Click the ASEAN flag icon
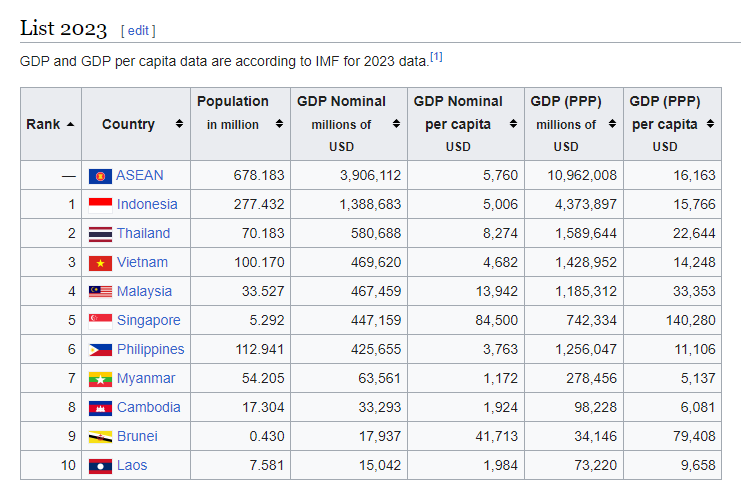741x492 pixels. pyautogui.click(x=99, y=175)
